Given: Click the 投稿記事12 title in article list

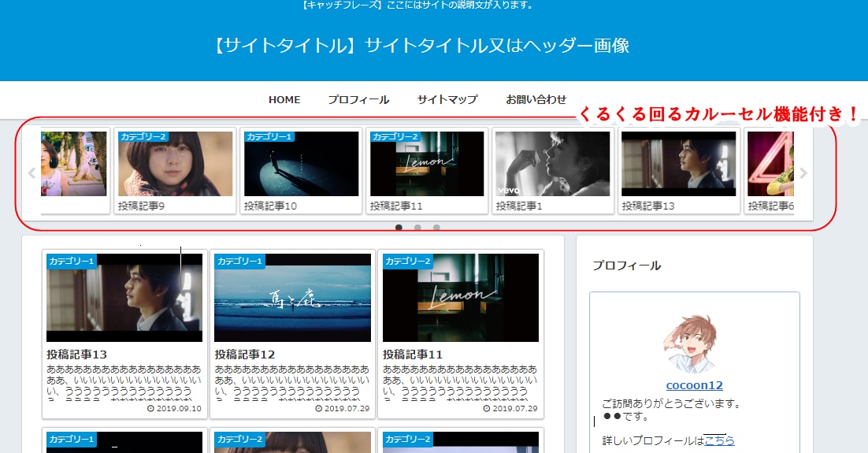Looking at the screenshot, I should click(x=245, y=355).
